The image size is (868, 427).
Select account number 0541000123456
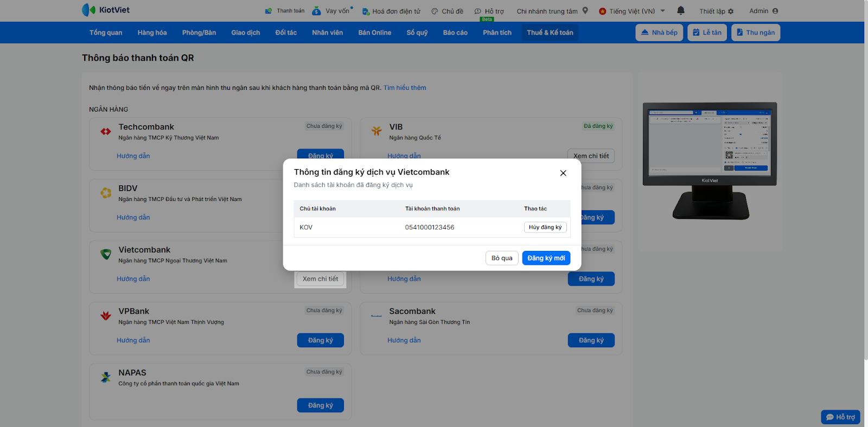[x=430, y=228]
